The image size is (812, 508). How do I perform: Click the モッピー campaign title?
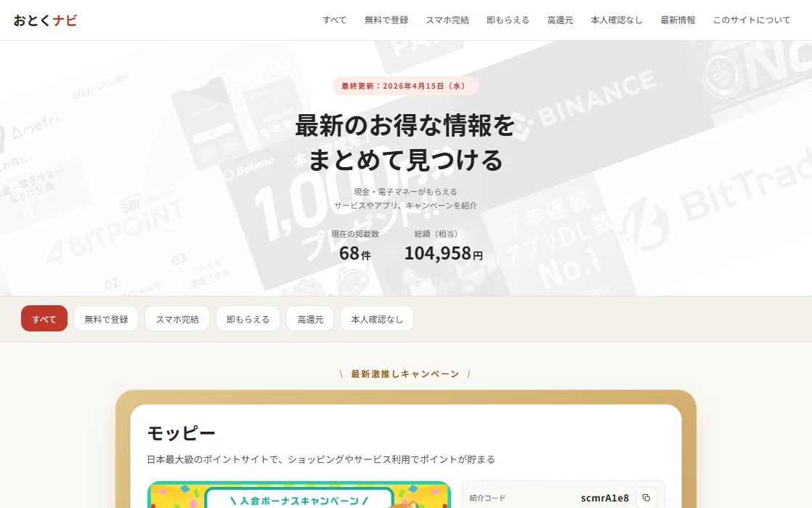[x=182, y=433]
